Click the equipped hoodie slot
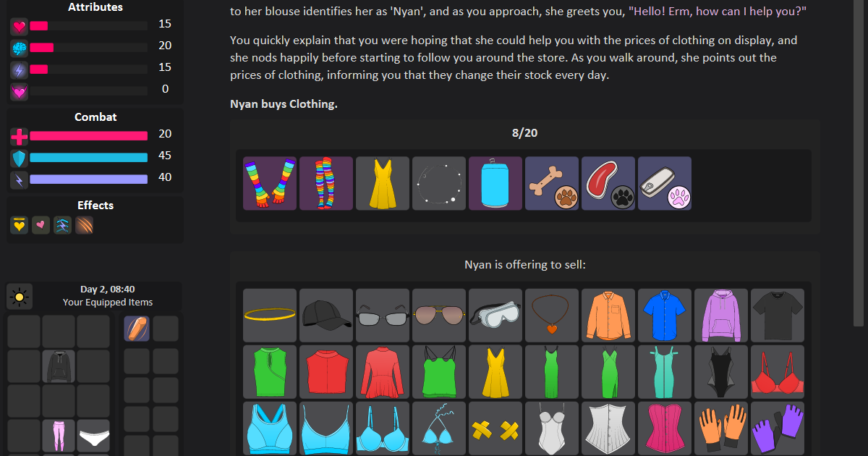 [59, 366]
